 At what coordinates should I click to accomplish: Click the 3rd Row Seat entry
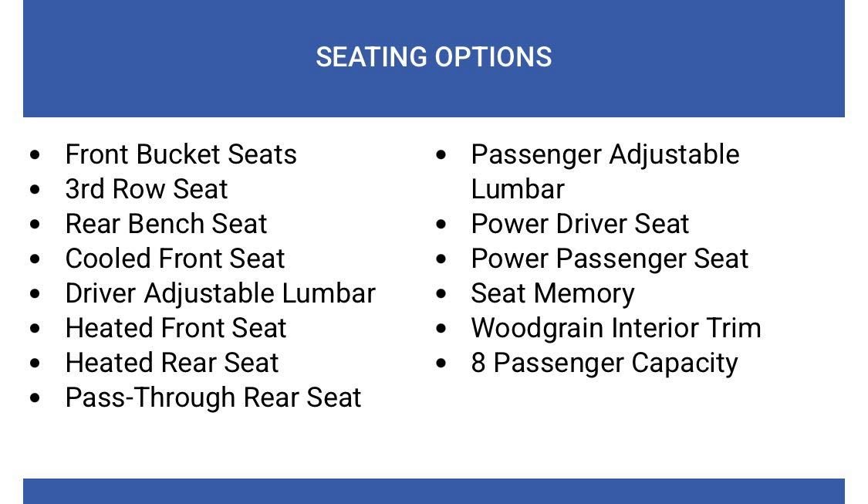coord(146,189)
